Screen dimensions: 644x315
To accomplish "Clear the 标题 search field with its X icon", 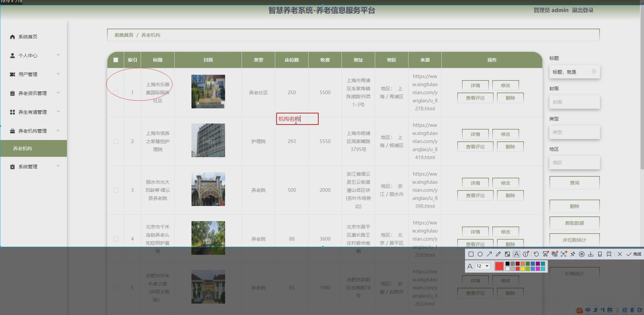I will pos(594,71).
